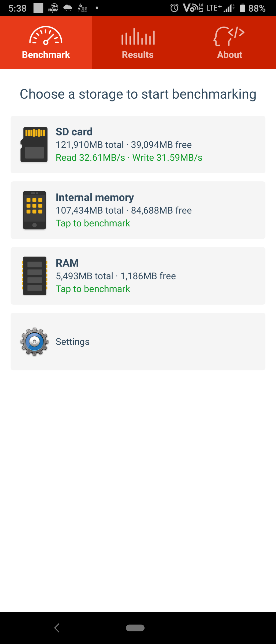Tap the battery status icon
Screen dimensions: 276x644
[x=242, y=8]
